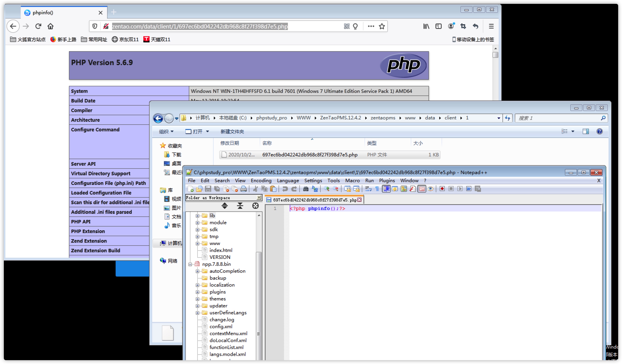Click the Locate current file target icon
This screenshot has height=364, width=622.
256,206
